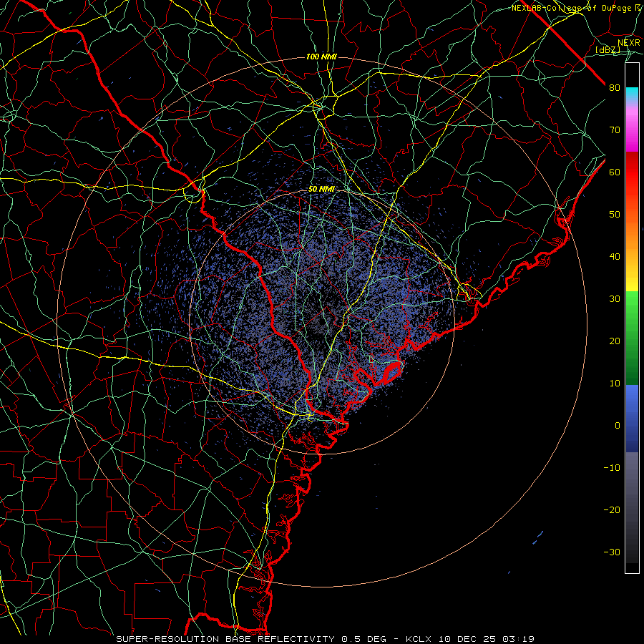Click the 60 value on the color scale

[615, 172]
